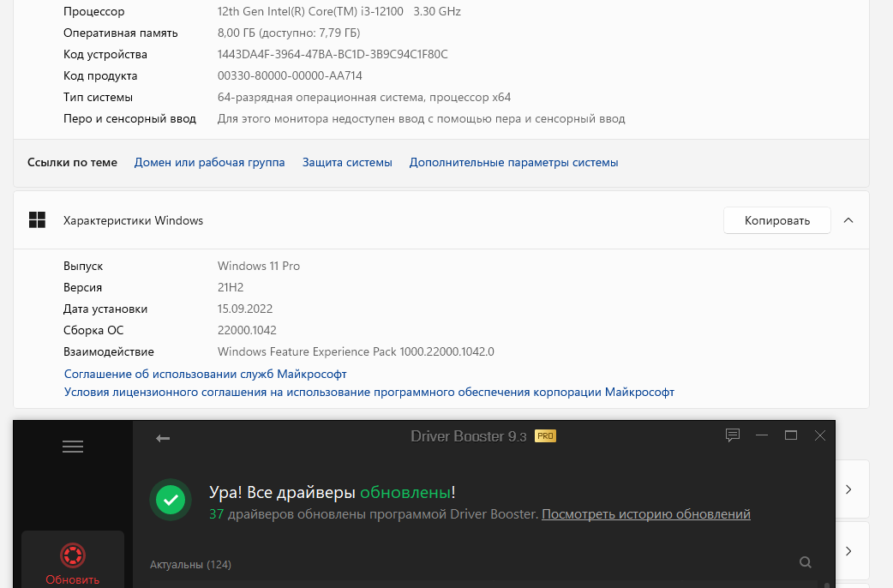Select product code 00330-80000-00000-AA714

(290, 75)
